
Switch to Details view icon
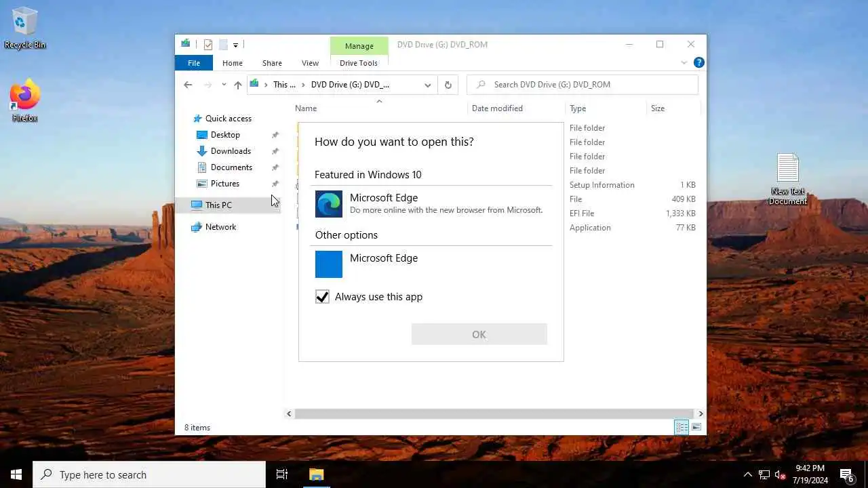pos(682,427)
